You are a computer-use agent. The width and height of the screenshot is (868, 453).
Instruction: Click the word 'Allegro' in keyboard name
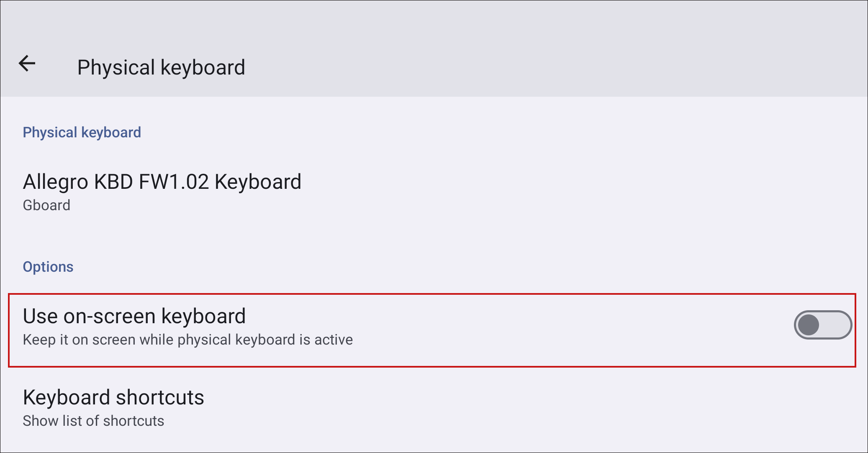click(56, 182)
